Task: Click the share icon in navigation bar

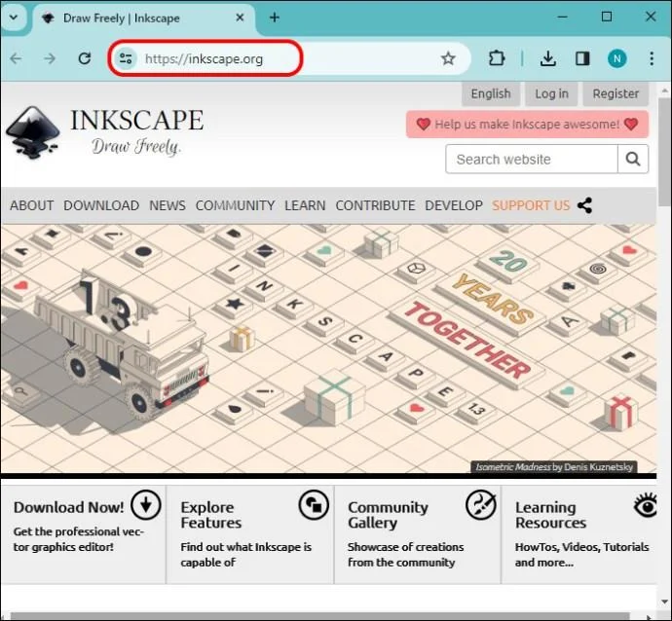Action: 584,205
